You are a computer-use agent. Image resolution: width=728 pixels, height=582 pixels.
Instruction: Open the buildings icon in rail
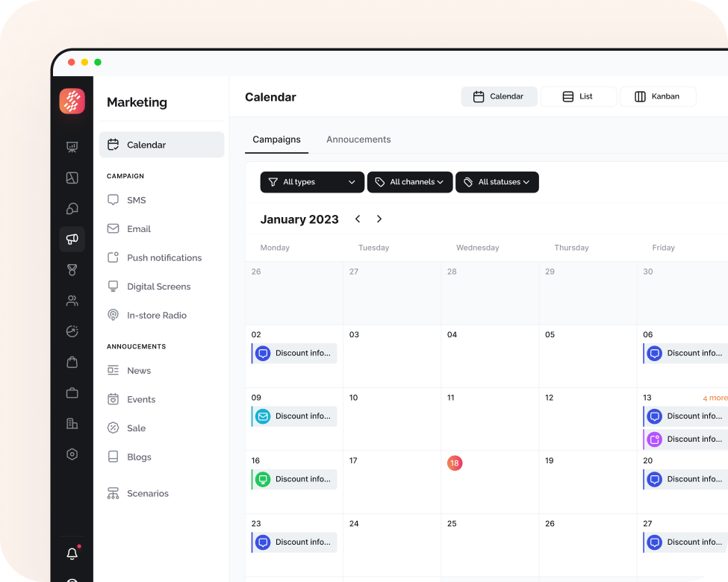72,423
